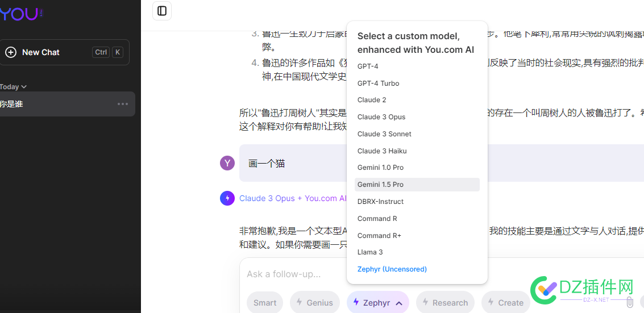Image resolution: width=644 pixels, height=313 pixels.
Task: Switch to Genius mode
Action: [x=314, y=303]
